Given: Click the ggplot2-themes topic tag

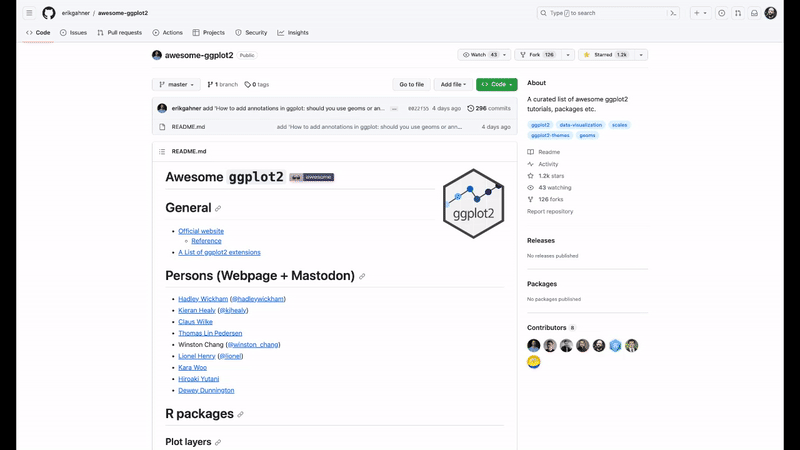Looking at the screenshot, I should (550, 136).
